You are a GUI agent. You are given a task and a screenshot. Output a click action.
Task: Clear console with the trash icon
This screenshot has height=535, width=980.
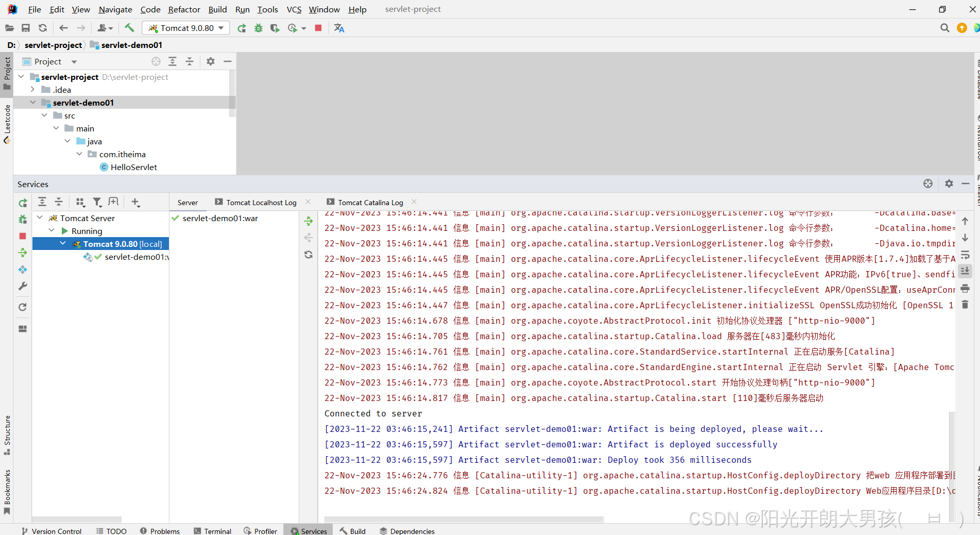pyautogui.click(x=965, y=305)
